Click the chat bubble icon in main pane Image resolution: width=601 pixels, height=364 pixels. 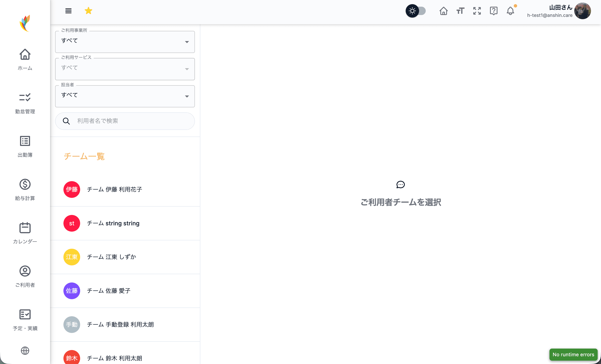[400, 185]
